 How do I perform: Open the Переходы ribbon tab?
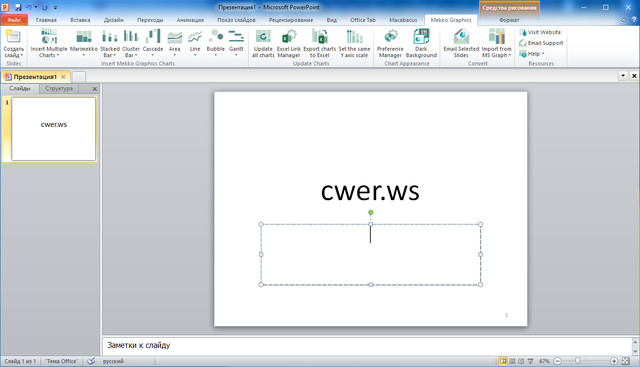point(150,20)
